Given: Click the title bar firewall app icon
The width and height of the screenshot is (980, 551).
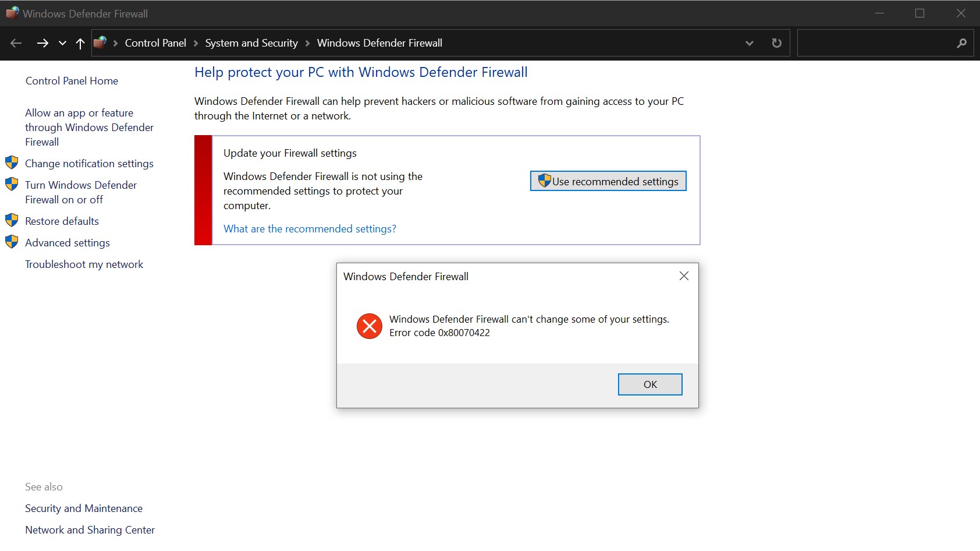Looking at the screenshot, I should (12, 13).
